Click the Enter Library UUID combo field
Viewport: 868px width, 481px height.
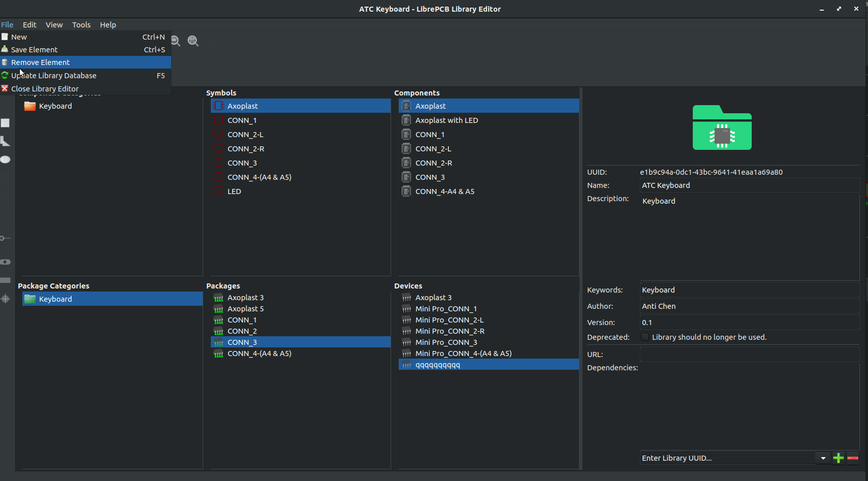tap(728, 458)
